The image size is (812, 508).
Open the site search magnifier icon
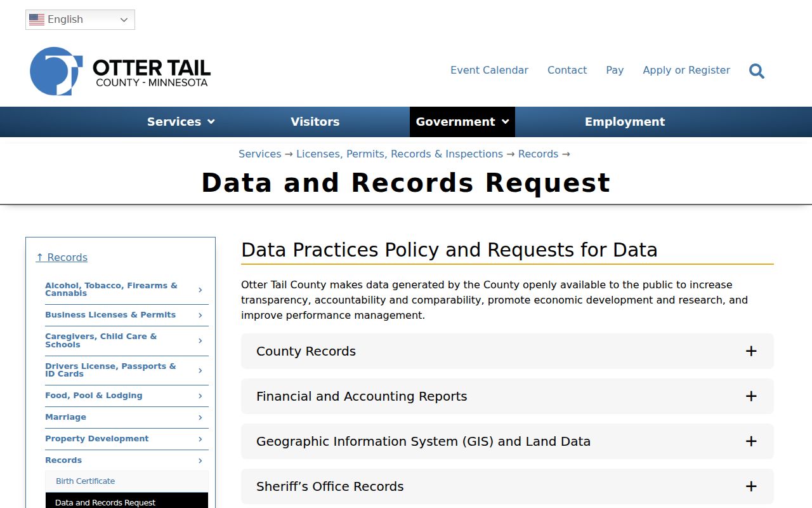coord(756,70)
